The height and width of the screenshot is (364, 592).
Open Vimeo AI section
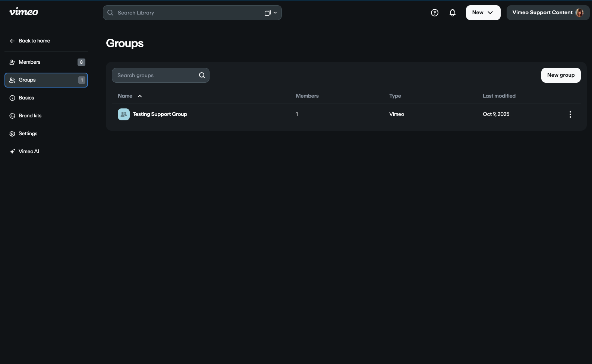pyautogui.click(x=29, y=152)
